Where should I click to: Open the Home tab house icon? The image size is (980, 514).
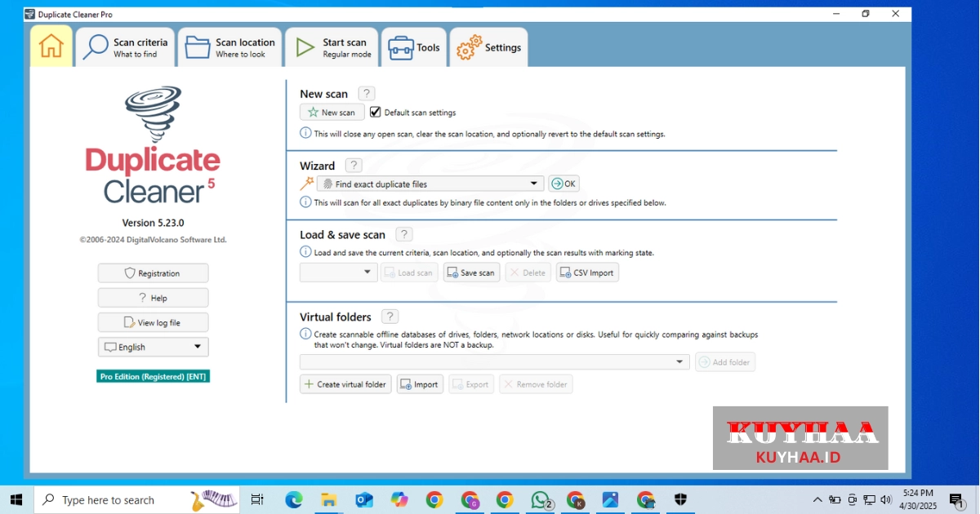coord(51,47)
